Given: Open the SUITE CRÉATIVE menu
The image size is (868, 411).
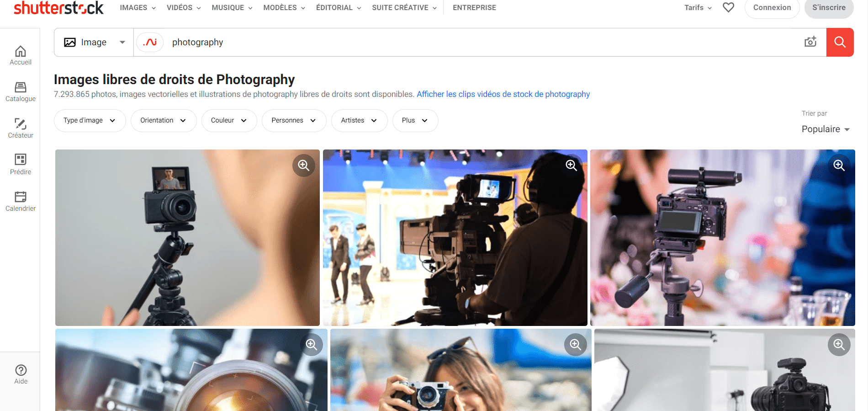Looking at the screenshot, I should (404, 8).
